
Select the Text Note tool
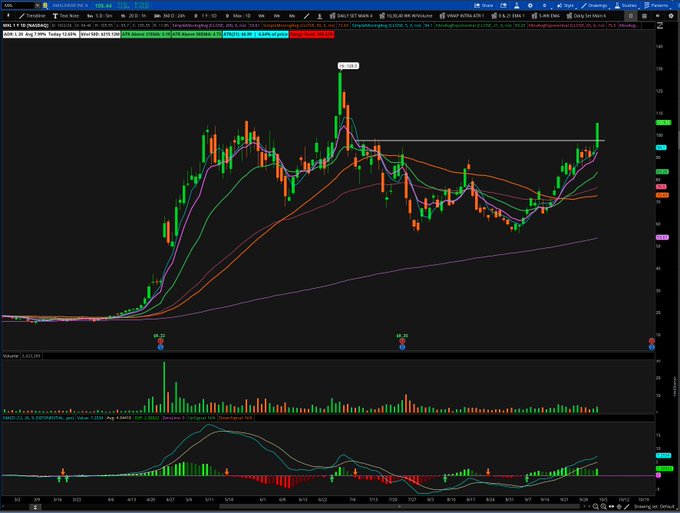point(66,16)
